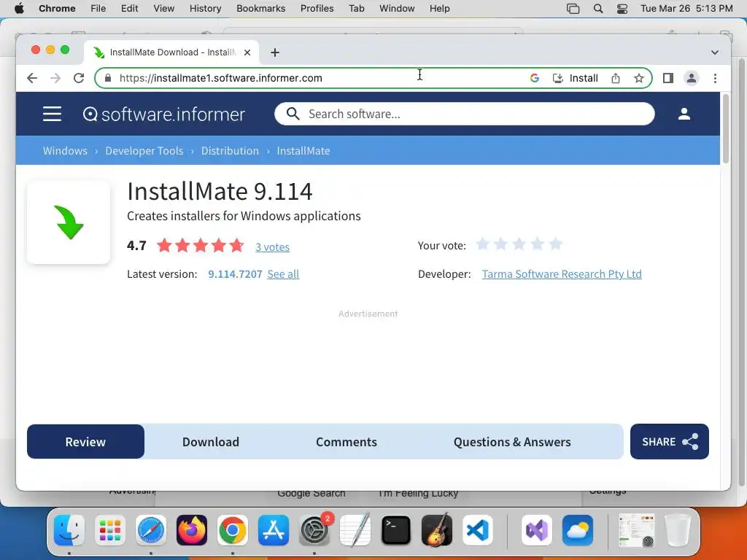Open Finder from the Dock
The image size is (747, 560).
[x=69, y=530]
